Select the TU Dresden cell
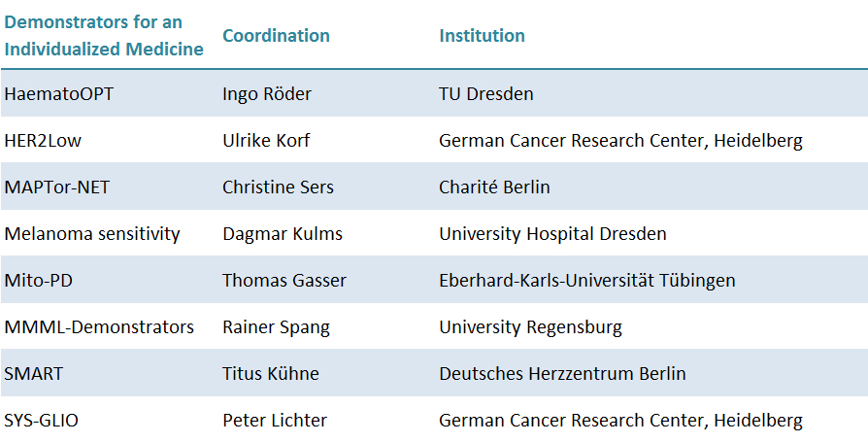868x443 pixels. (486, 93)
